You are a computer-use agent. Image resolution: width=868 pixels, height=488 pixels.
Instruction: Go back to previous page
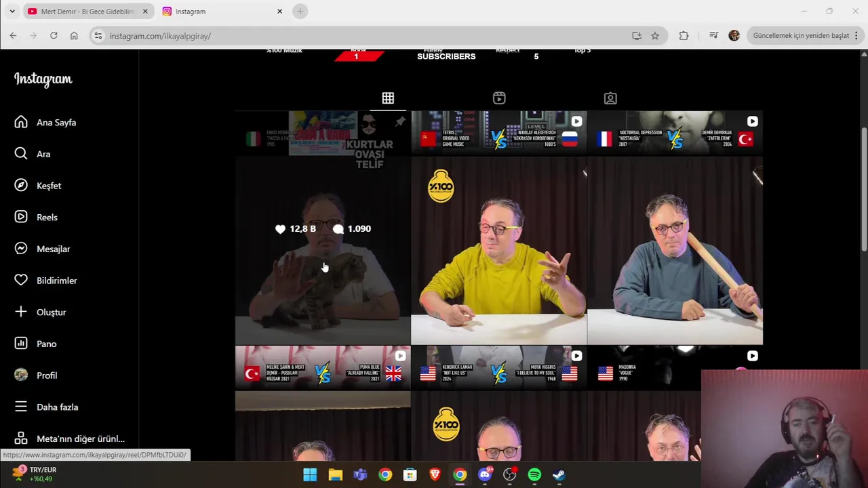[14, 36]
